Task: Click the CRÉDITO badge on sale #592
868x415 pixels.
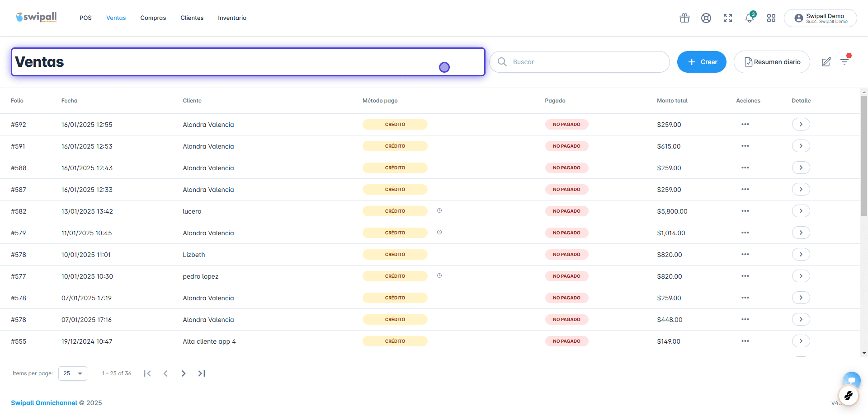Action: tap(395, 124)
